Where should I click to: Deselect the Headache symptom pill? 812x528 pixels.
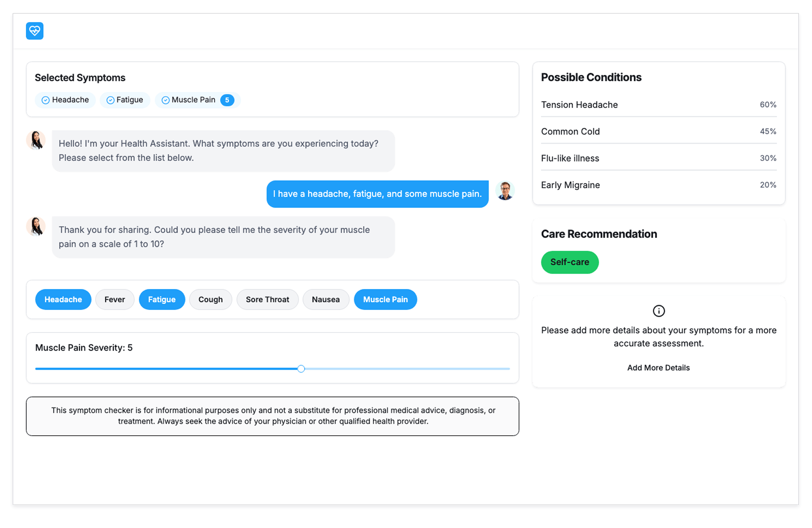point(63,300)
